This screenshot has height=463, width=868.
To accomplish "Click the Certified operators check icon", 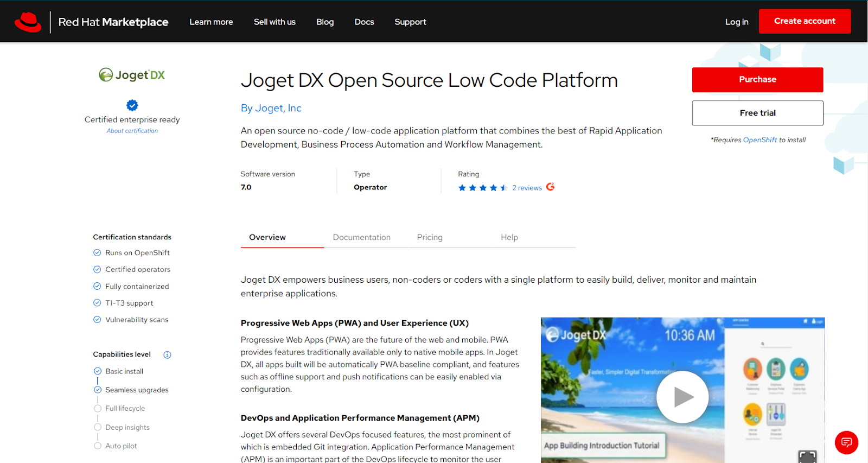I will tap(97, 270).
